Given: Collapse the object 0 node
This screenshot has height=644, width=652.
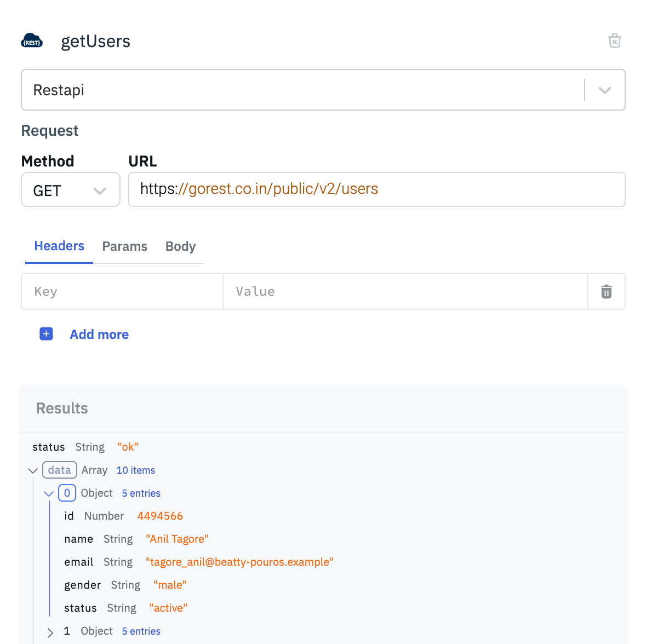Looking at the screenshot, I should coord(49,493).
